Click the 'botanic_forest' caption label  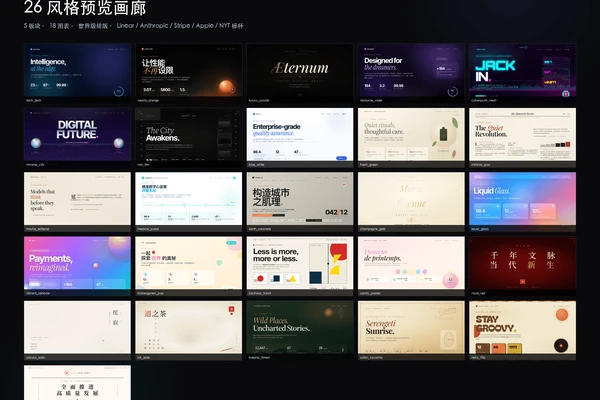(x=259, y=358)
